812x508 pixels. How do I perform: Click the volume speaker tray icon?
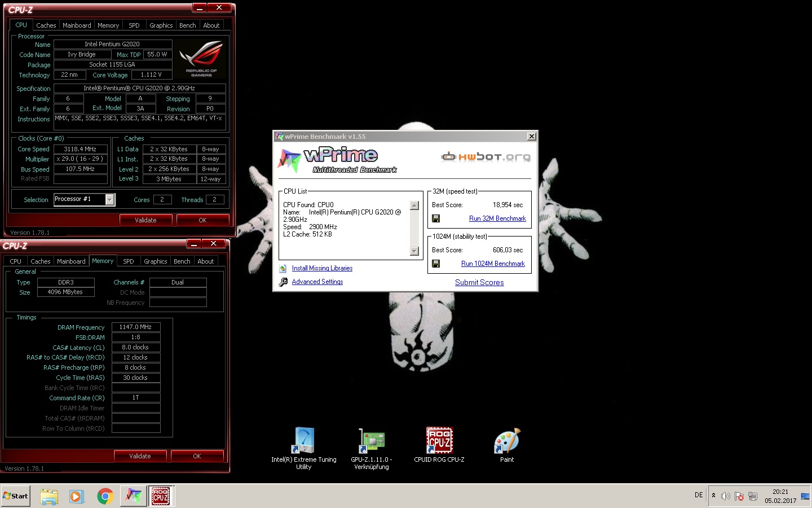click(726, 496)
